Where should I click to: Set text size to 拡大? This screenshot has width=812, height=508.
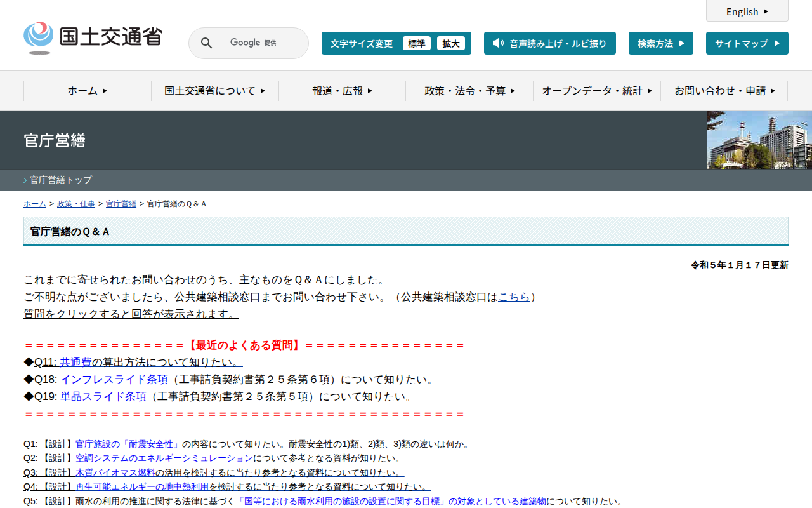pyautogui.click(x=451, y=43)
